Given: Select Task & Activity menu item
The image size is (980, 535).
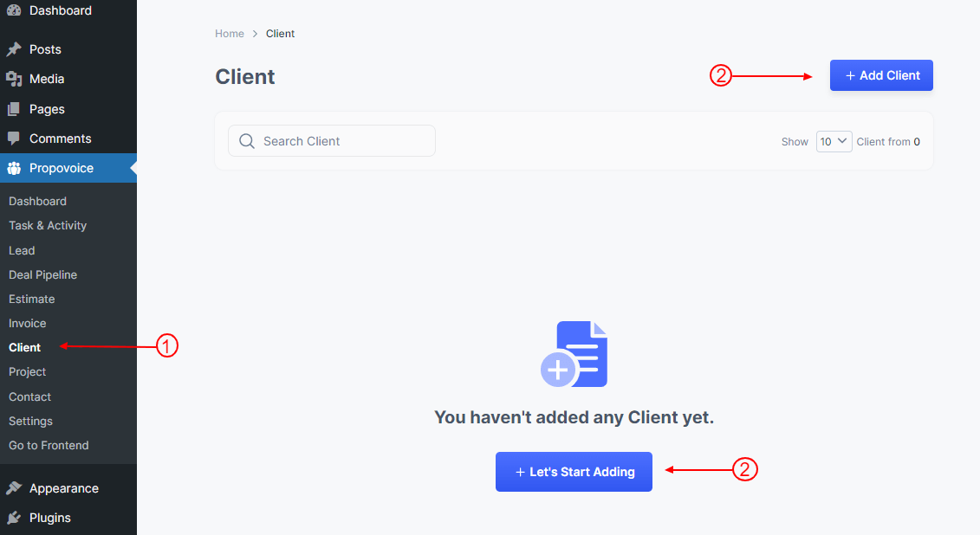Looking at the screenshot, I should tap(48, 225).
